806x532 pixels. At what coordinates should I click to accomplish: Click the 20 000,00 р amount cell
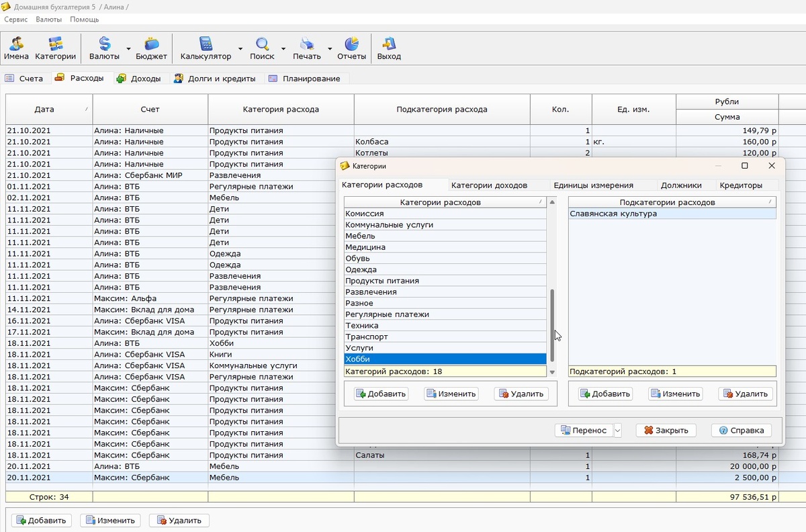(727, 466)
